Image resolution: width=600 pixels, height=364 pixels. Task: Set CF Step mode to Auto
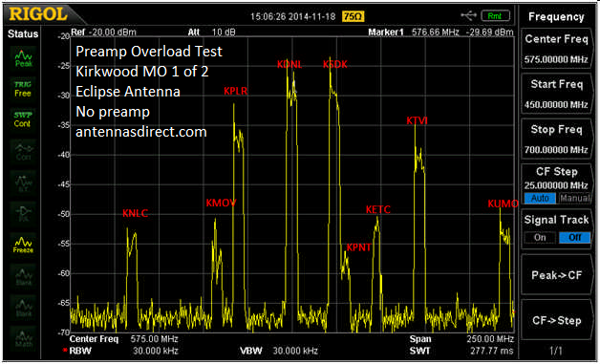coord(540,198)
